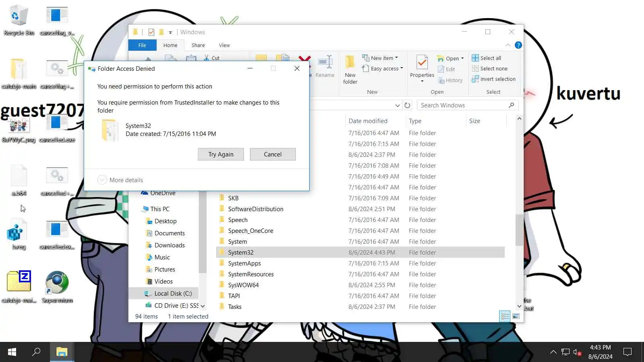Click Invert selection in the ribbon
This screenshot has height=362, width=644.
click(x=494, y=79)
